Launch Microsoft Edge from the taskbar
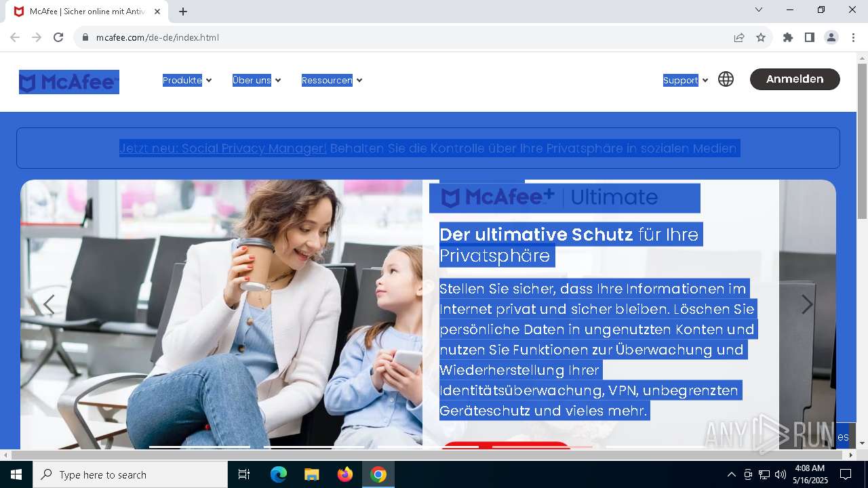 (x=279, y=474)
